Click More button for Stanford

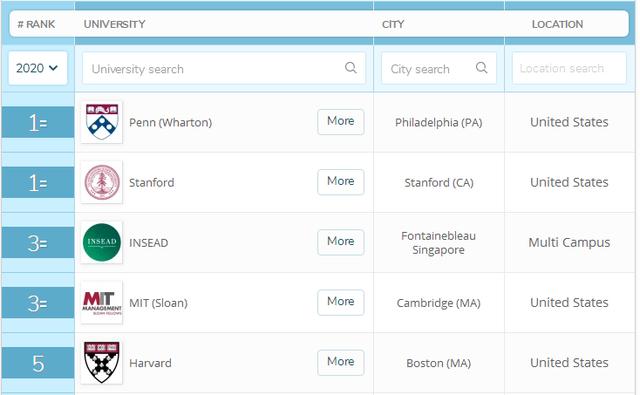coord(341,182)
